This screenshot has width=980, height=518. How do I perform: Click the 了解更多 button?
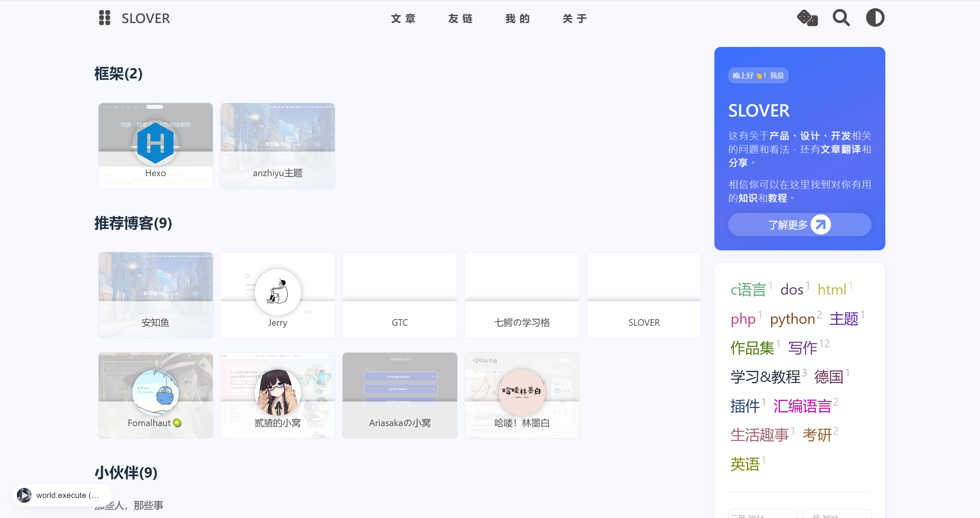(x=799, y=225)
